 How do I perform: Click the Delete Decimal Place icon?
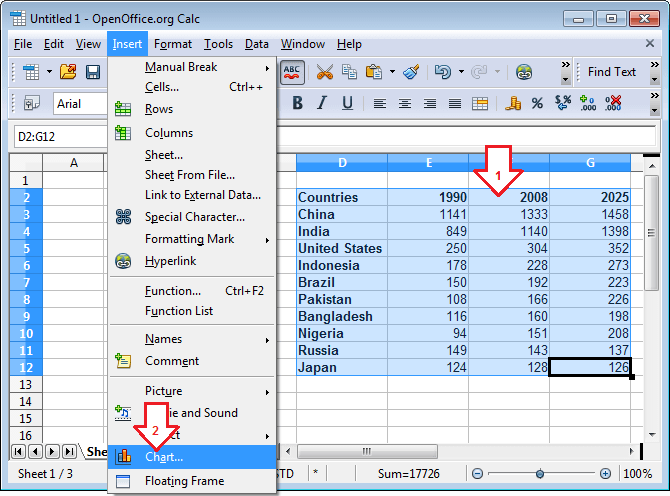(613, 103)
